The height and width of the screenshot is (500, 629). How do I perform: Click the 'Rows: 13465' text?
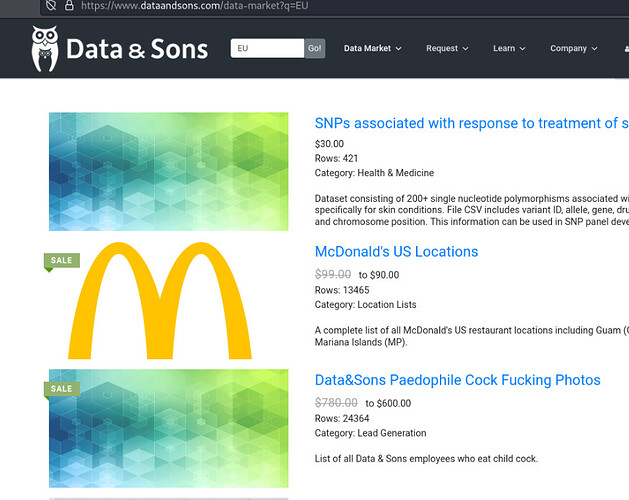click(342, 290)
